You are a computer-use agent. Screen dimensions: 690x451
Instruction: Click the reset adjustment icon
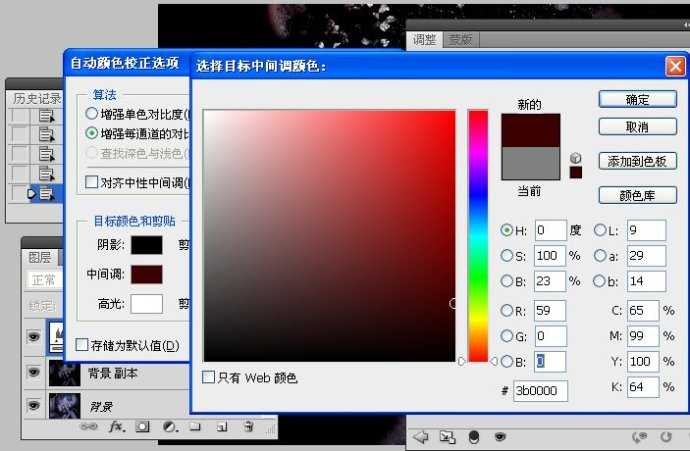tap(666, 437)
